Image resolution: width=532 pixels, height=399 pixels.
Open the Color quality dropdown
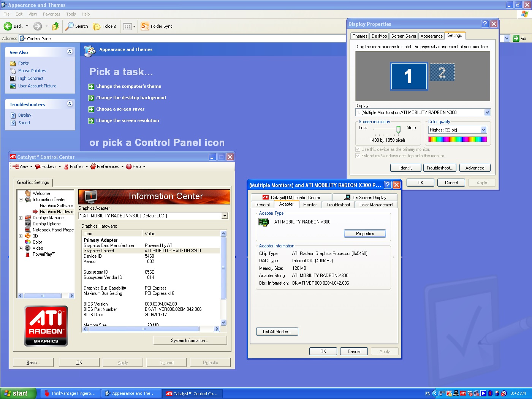pyautogui.click(x=483, y=130)
